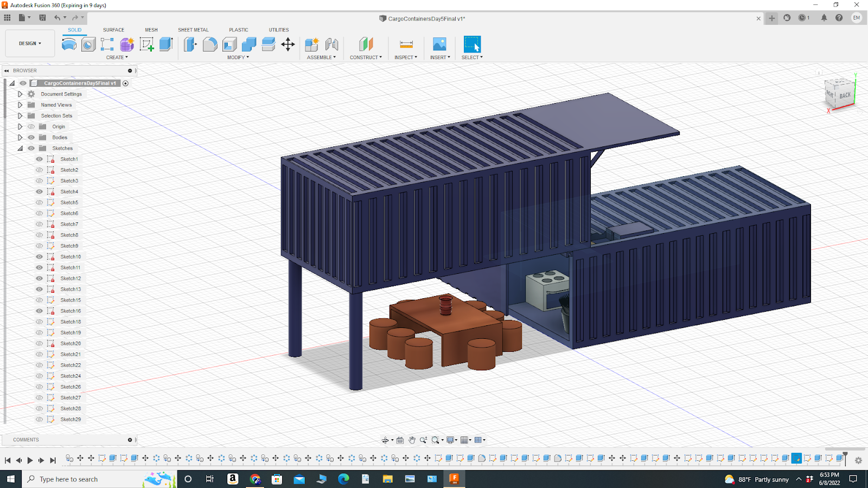Hide Sketch1 in the browser
This screenshot has width=868, height=488.
coord(39,159)
